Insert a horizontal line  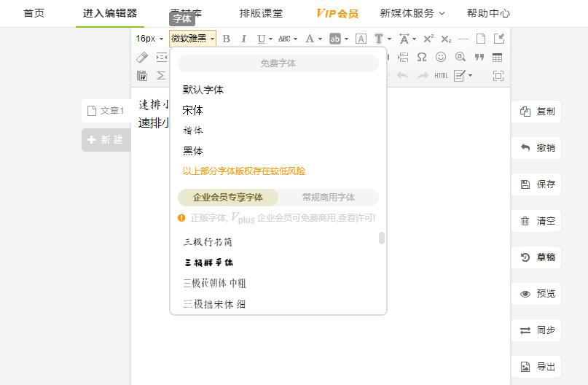coord(463,39)
